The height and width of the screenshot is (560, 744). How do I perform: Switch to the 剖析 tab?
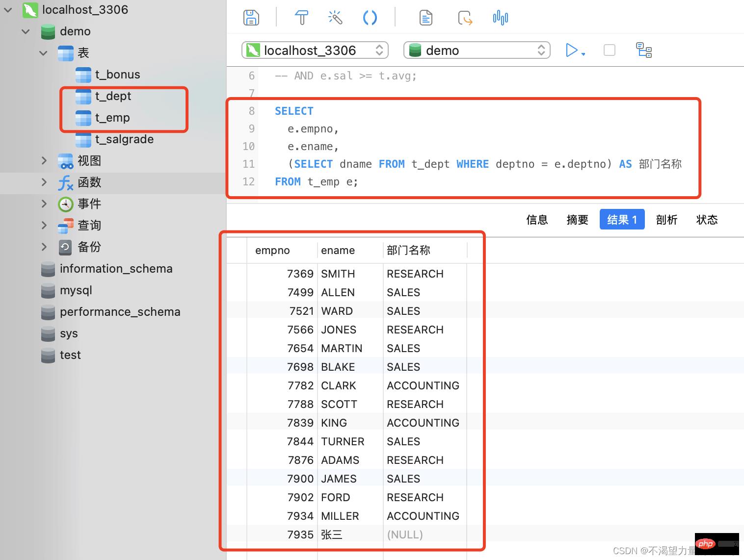666,220
